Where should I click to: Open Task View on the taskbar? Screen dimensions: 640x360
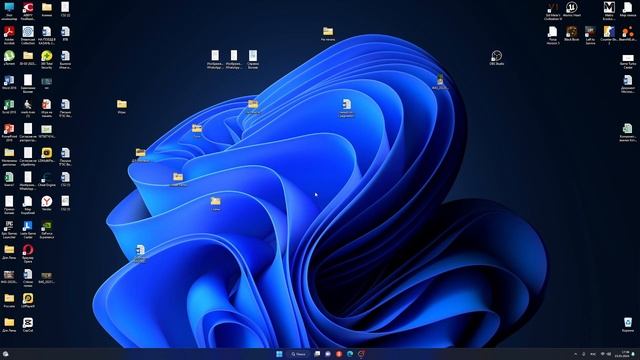coord(317,354)
